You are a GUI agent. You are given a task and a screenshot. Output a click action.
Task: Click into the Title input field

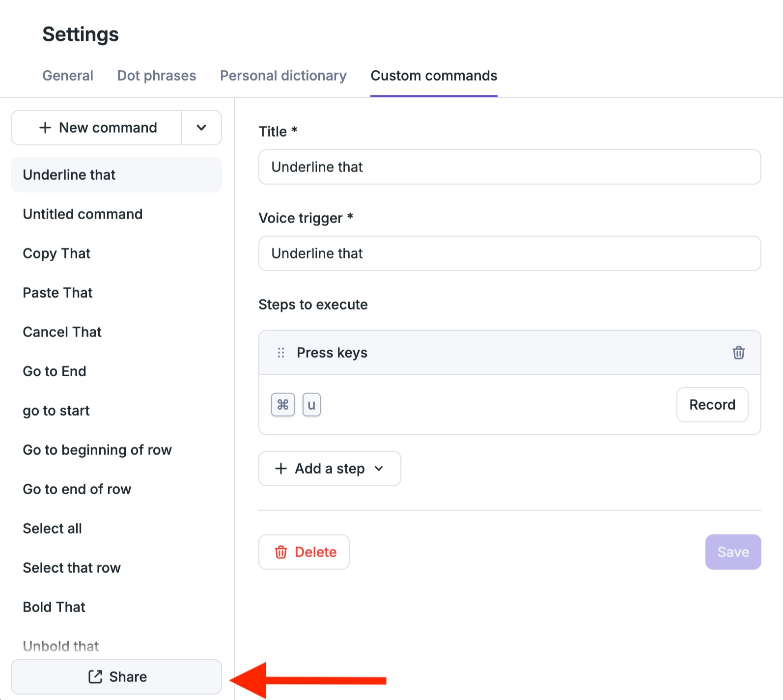pyautogui.click(x=509, y=167)
